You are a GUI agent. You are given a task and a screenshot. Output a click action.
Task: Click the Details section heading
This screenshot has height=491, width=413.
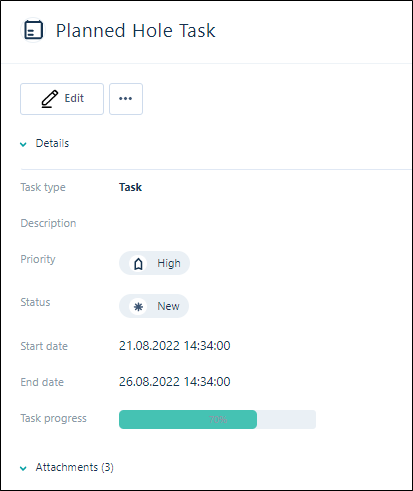pyautogui.click(x=52, y=143)
